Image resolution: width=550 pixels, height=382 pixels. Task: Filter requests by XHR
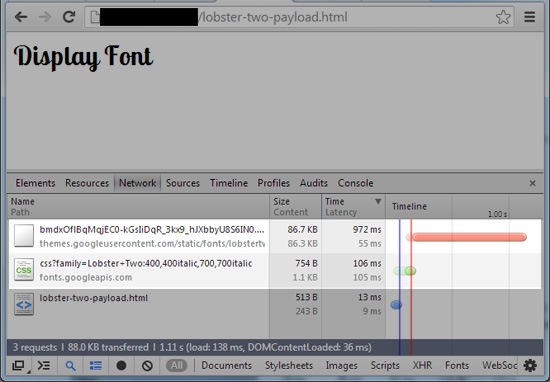pos(422,366)
